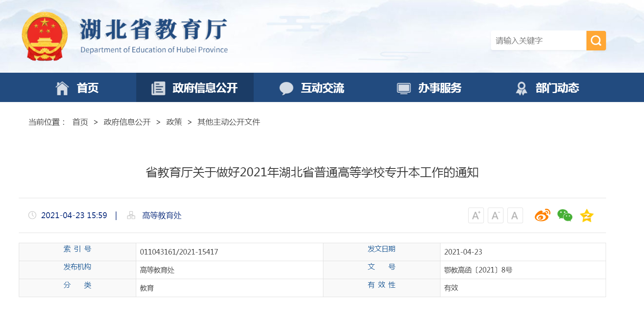
Task: Share article via WeChat icon
Action: [565, 215]
